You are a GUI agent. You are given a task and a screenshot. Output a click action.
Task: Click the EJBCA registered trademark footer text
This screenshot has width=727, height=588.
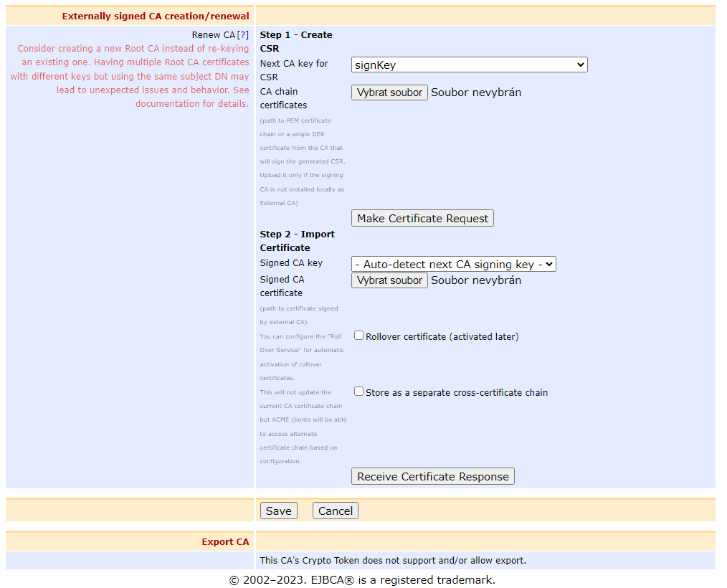click(x=362, y=580)
